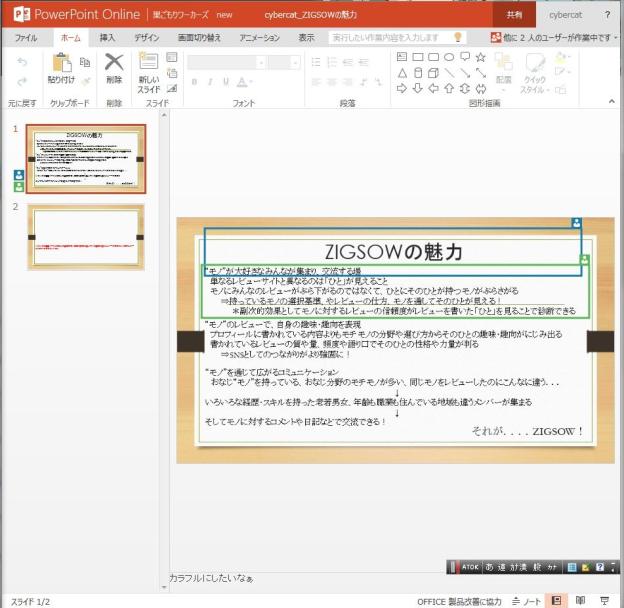Open the font size combo box
This screenshot has width=624, height=608.
point(284,62)
